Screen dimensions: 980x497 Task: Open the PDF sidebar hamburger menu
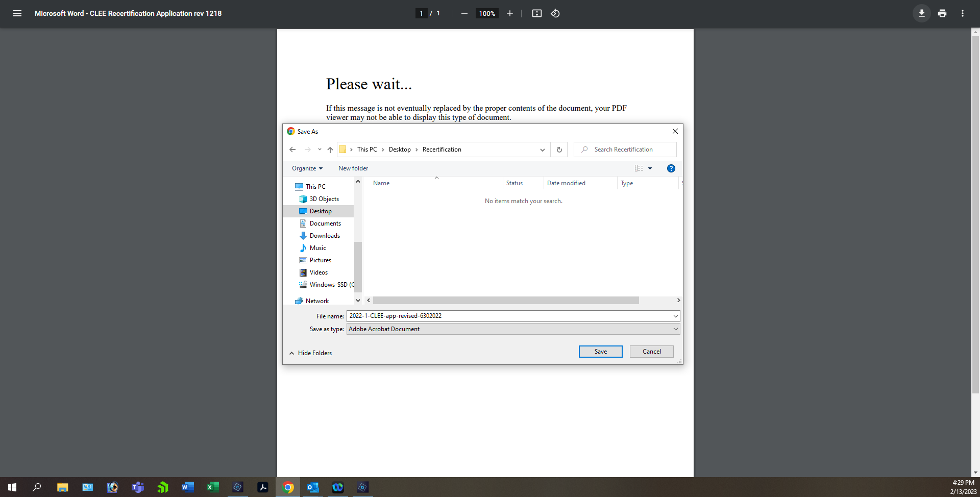[x=17, y=13]
